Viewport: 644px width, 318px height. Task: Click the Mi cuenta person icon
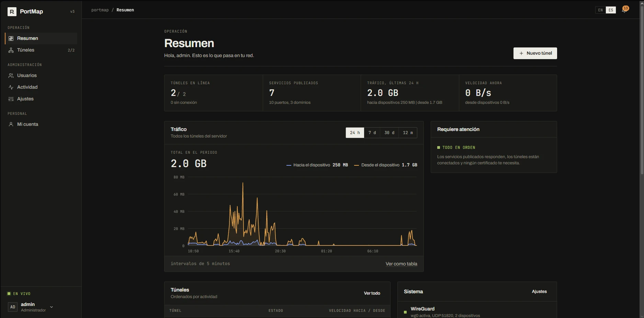point(11,124)
